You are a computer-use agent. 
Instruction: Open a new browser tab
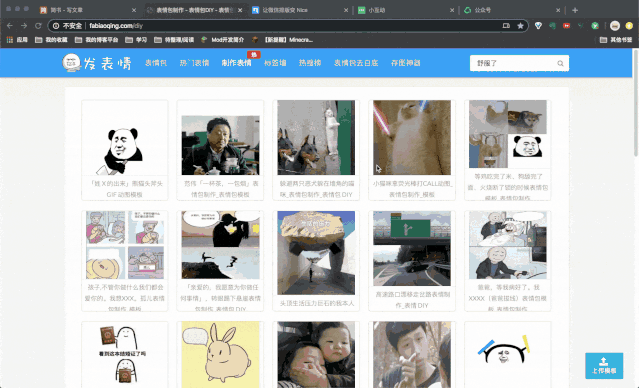tap(575, 10)
